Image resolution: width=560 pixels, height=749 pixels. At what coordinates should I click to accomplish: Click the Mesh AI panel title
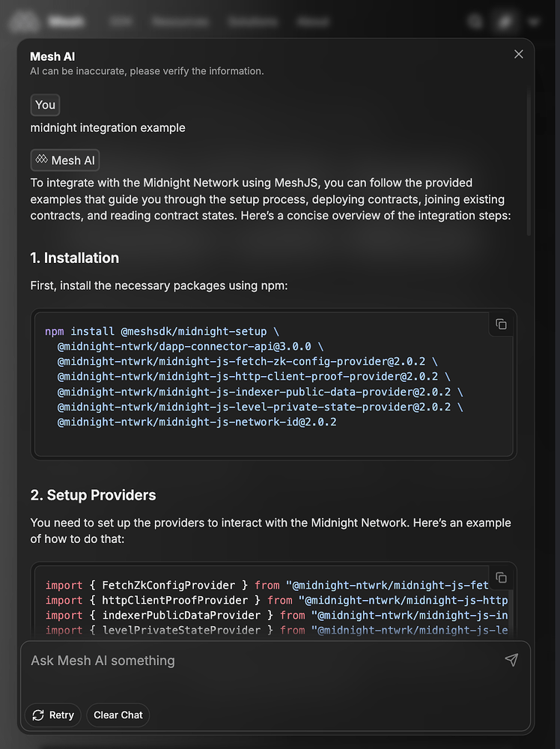52,56
